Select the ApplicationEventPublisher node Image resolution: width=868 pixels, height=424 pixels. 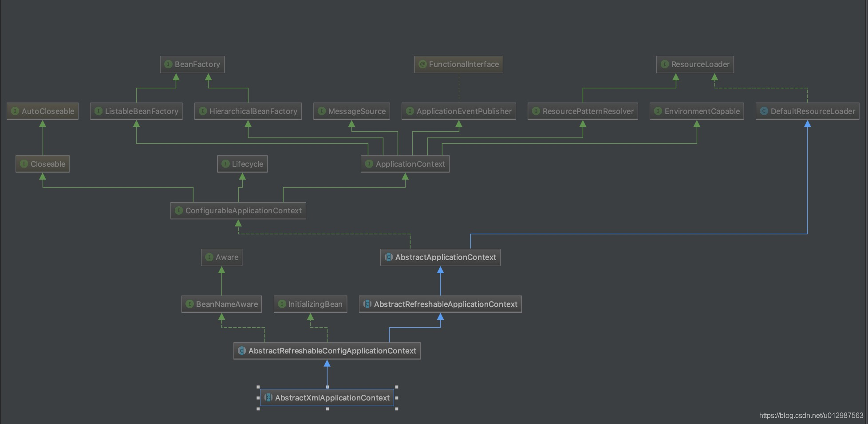coord(459,111)
